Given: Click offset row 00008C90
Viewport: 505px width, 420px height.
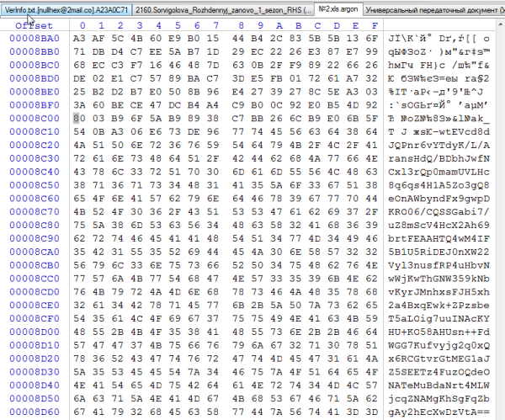Looking at the screenshot, I should (x=35, y=239).
